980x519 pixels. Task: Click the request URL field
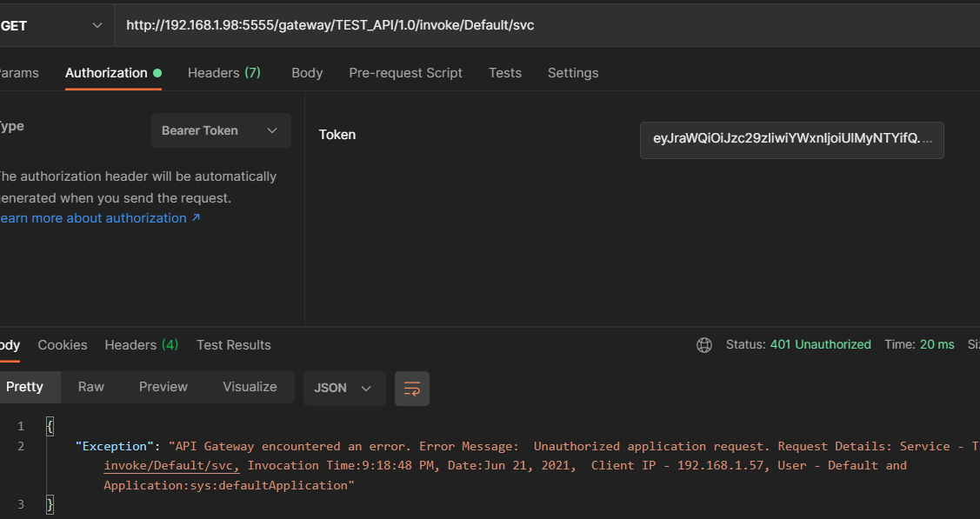click(x=522, y=25)
